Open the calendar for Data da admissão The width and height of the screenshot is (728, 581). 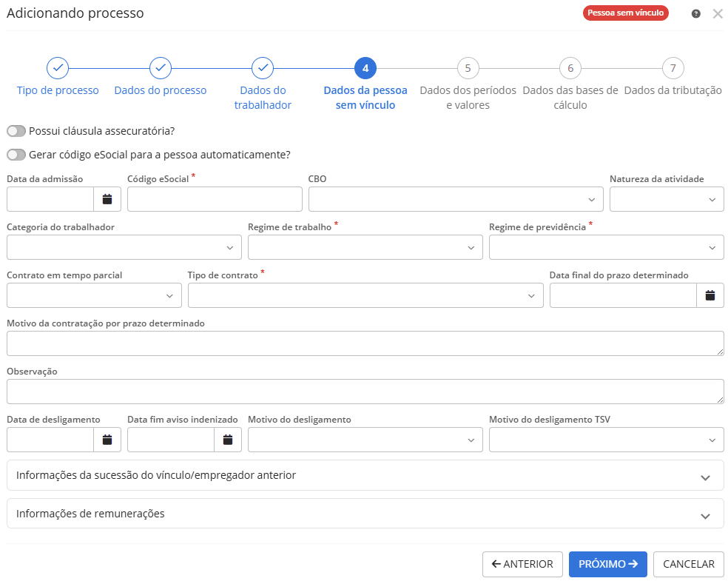point(107,199)
